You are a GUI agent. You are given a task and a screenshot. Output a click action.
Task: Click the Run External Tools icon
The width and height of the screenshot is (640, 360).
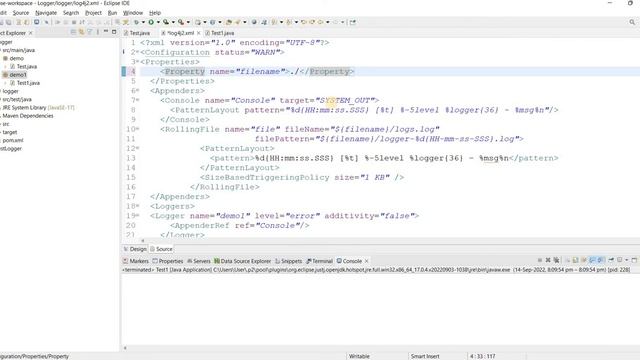[x=181, y=22]
